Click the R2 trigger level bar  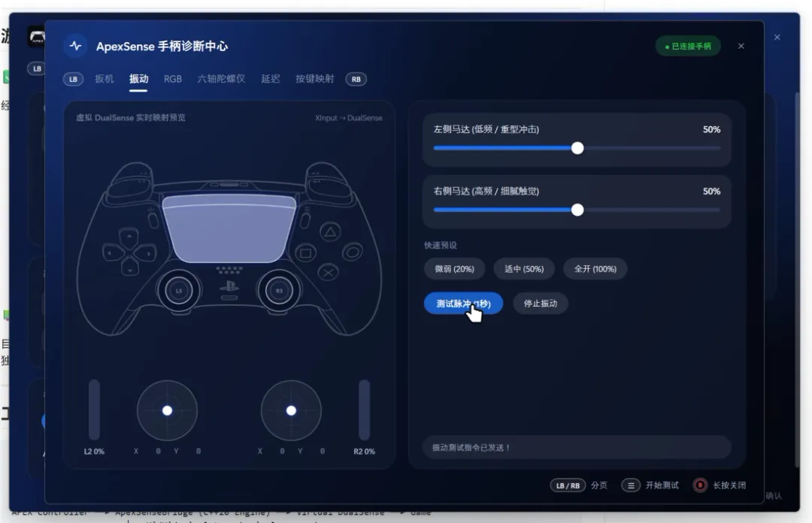click(x=365, y=410)
